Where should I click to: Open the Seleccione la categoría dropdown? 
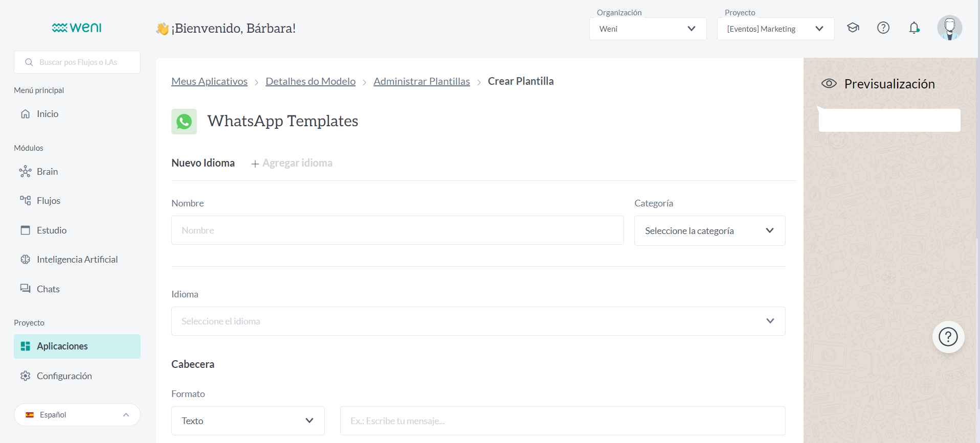tap(709, 231)
